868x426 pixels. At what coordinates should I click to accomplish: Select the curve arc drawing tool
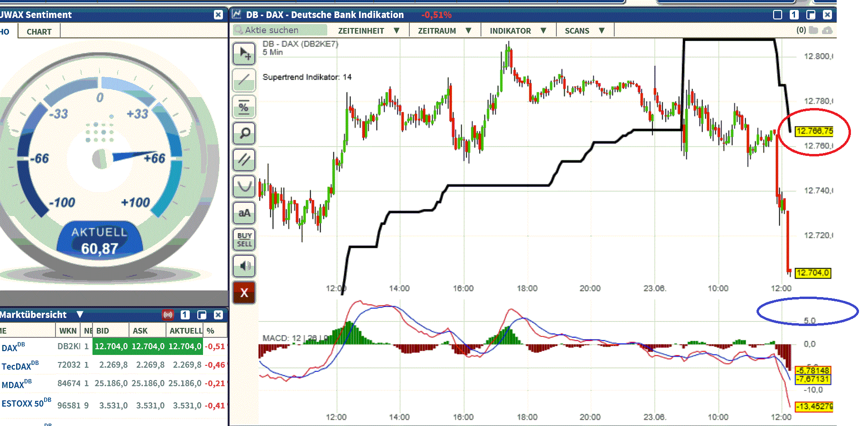(x=244, y=186)
